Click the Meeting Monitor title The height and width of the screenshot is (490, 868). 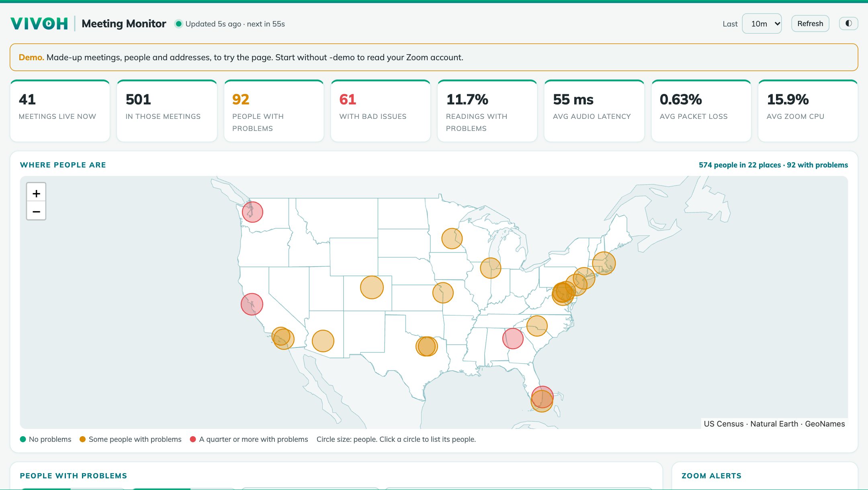(x=124, y=24)
